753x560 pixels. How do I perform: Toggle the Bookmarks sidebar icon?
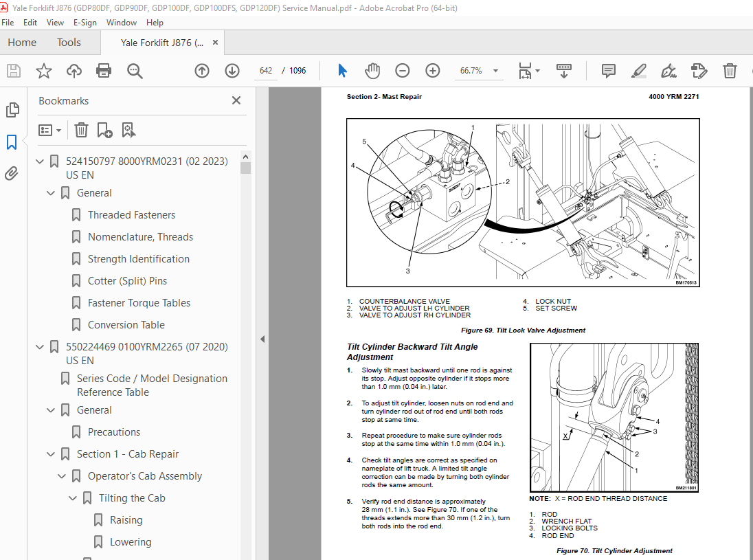point(12,142)
